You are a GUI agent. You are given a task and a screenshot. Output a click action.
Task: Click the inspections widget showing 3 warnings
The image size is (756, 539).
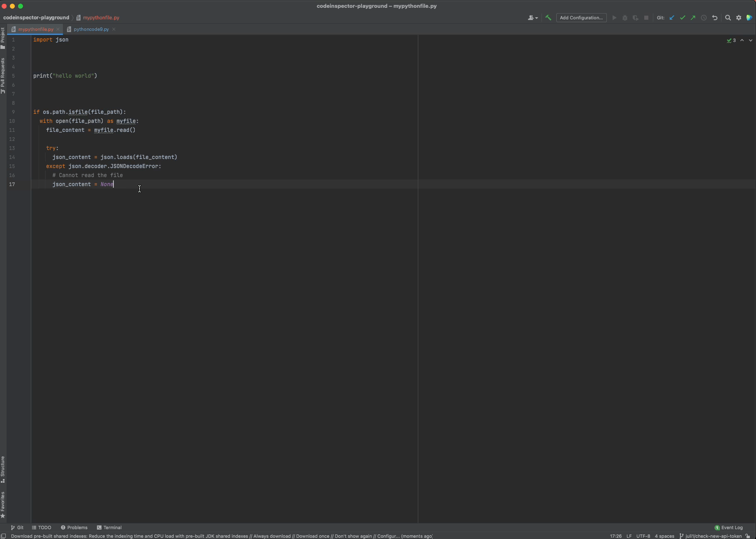tap(731, 40)
